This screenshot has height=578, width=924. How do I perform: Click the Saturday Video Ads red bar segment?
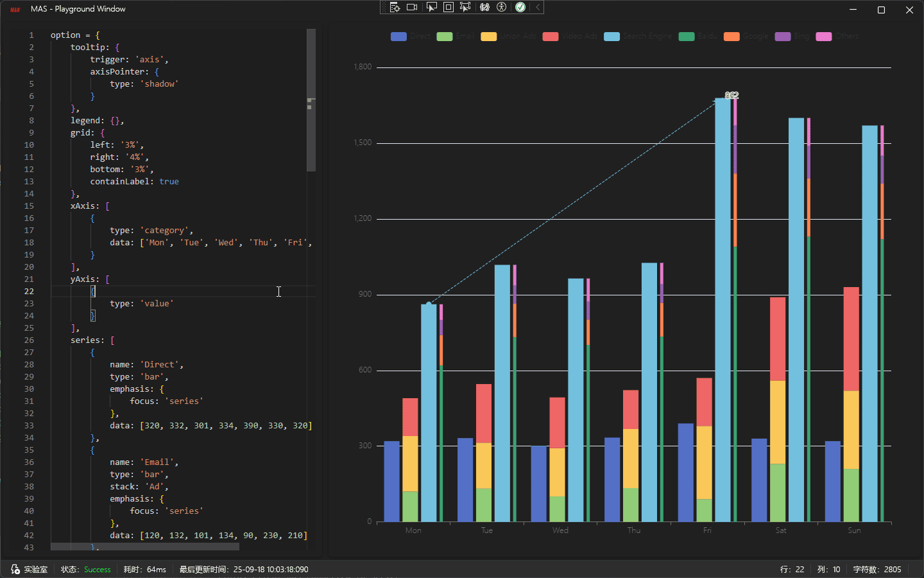click(x=778, y=339)
